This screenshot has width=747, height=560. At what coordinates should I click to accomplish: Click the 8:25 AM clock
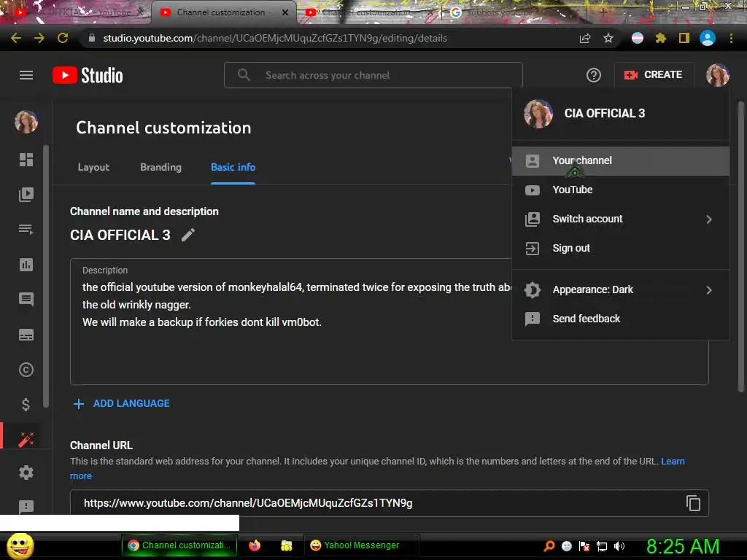pos(682,546)
